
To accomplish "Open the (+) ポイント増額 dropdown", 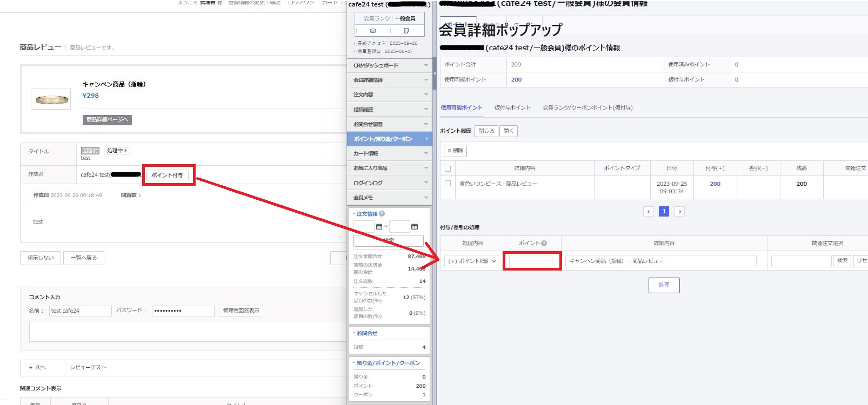I will pos(472,261).
